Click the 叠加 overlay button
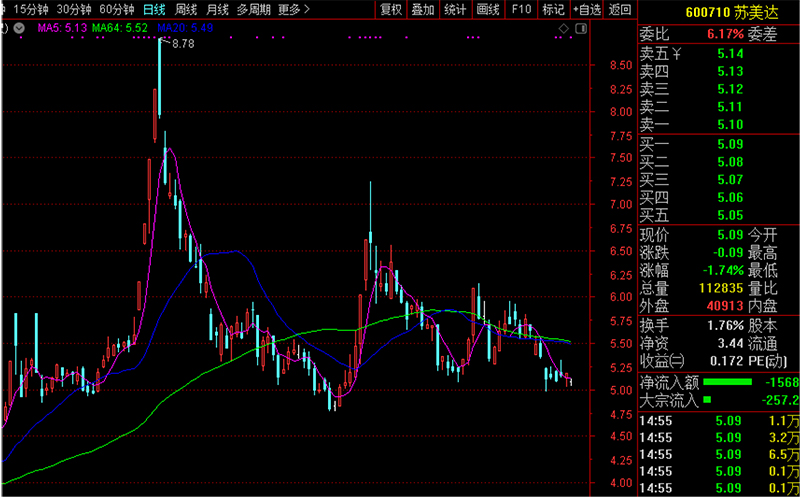The height and width of the screenshot is (498, 800). (x=423, y=9)
